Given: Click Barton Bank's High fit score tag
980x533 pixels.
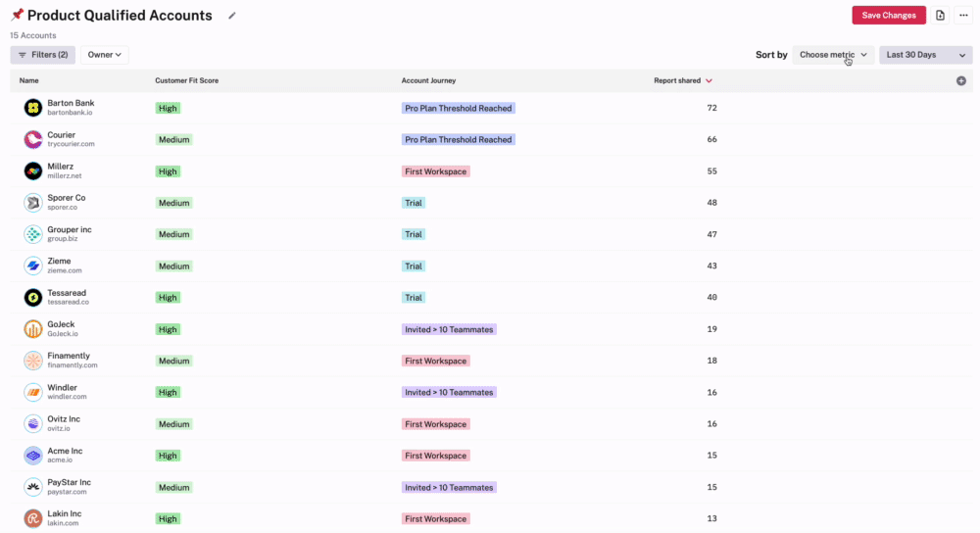Looking at the screenshot, I should (168, 108).
